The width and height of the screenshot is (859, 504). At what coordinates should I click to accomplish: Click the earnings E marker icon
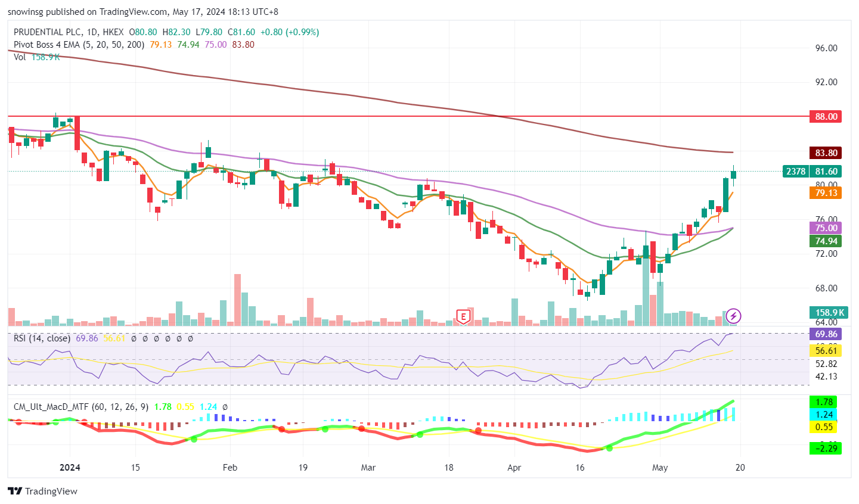point(463,316)
